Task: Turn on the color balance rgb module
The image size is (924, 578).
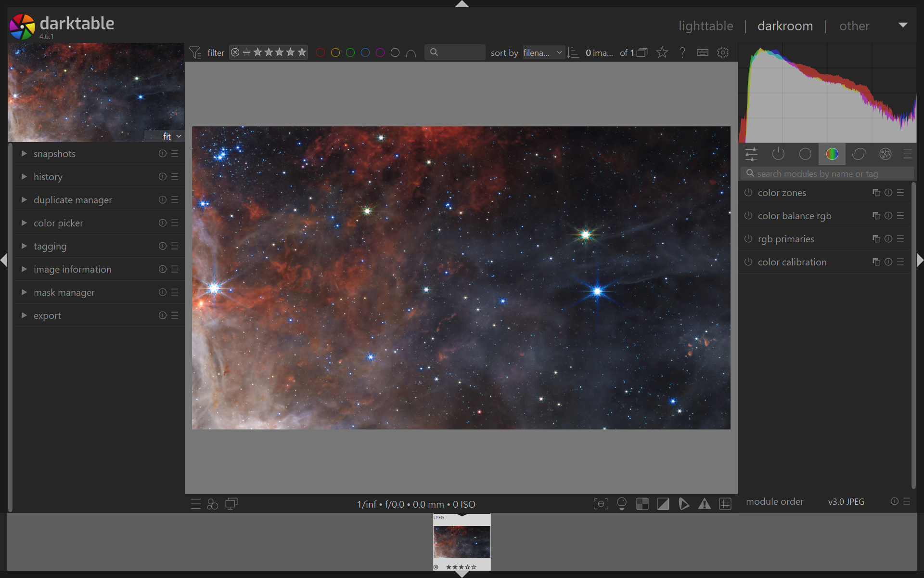Action: [748, 216]
